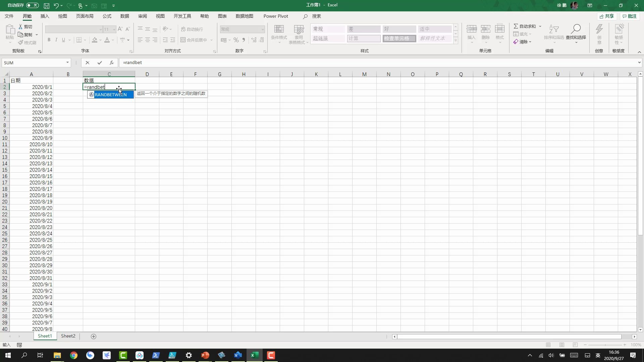Switch to Page Break Preview view

575,345
